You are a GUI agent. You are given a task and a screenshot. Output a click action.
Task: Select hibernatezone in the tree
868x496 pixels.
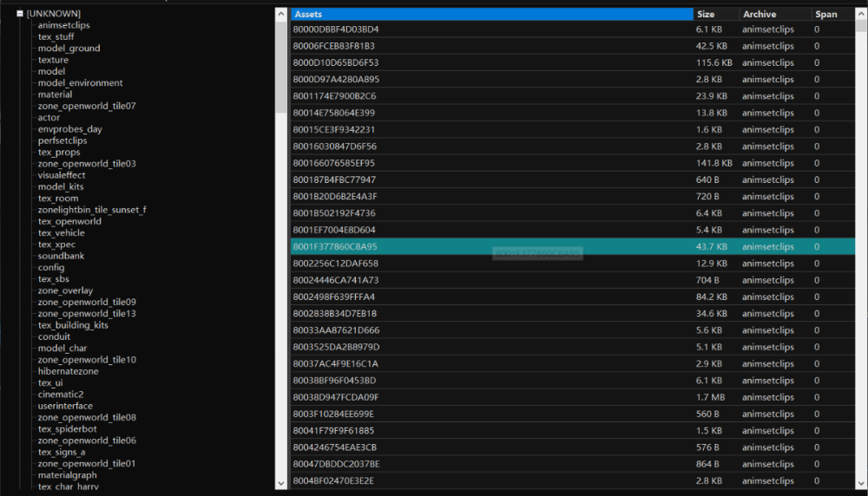pyautogui.click(x=68, y=372)
